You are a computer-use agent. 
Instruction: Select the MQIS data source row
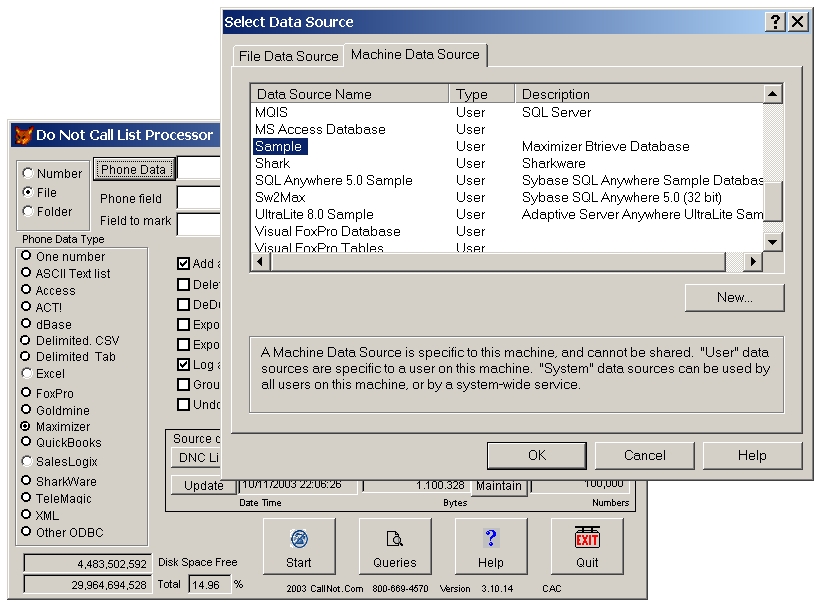point(507,112)
